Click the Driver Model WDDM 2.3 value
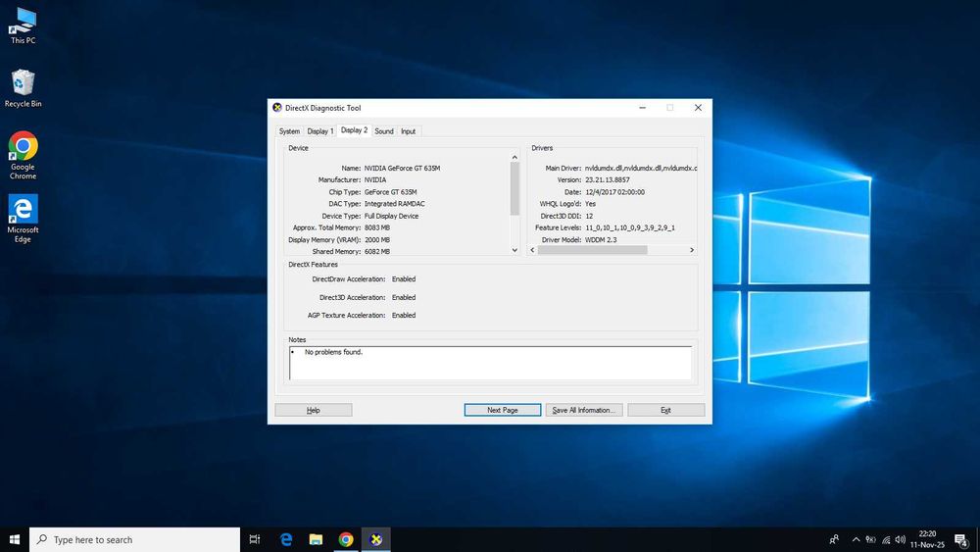Screen dimensions: 980x552 600,240
